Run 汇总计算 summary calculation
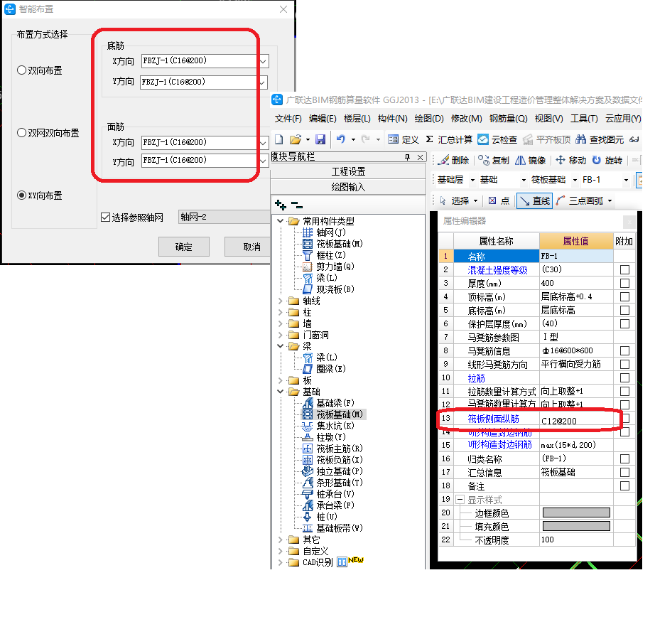 pos(449,139)
